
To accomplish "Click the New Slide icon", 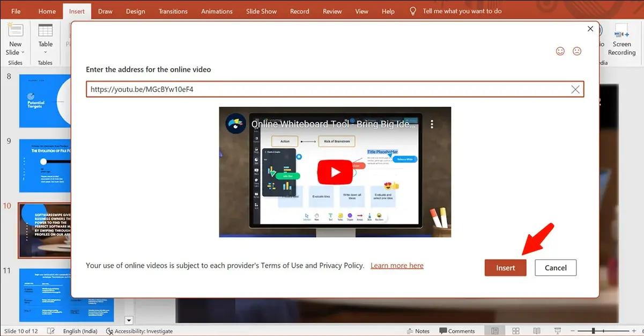I will click(x=16, y=31).
